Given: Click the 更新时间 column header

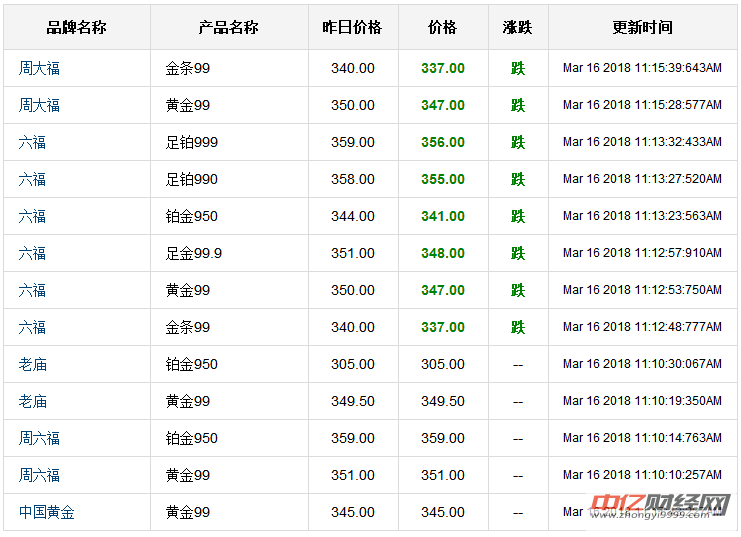Looking at the screenshot, I should (x=643, y=27).
